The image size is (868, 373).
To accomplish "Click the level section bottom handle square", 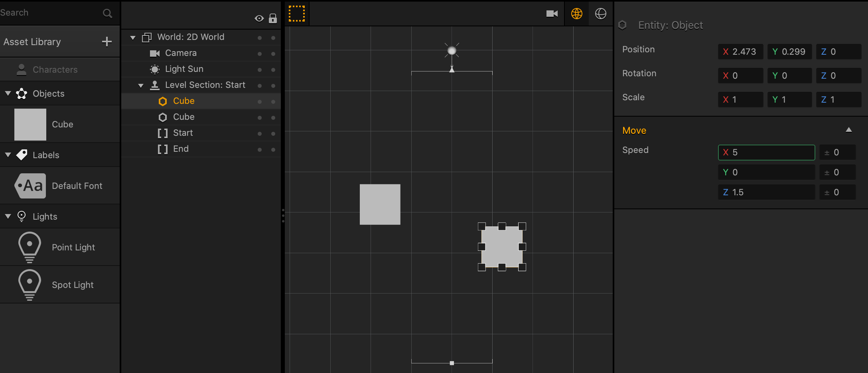I will point(452,363).
